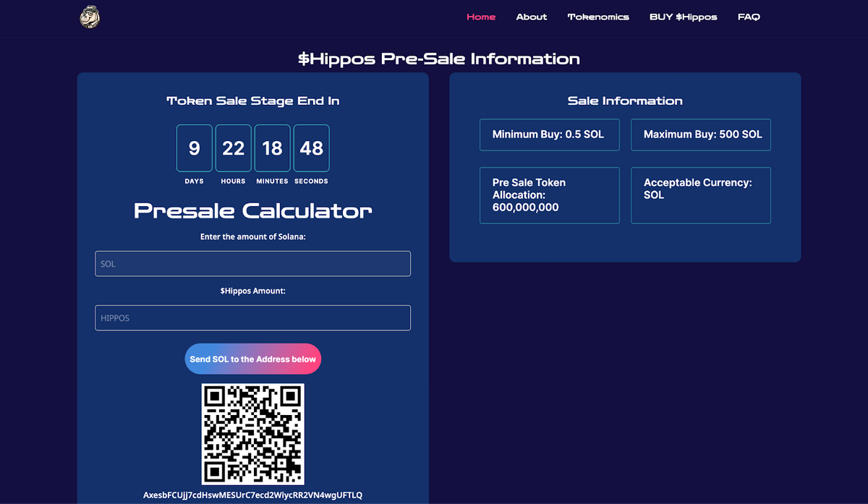Open the Tokenomics section
This screenshot has width=868, height=504.
[598, 17]
